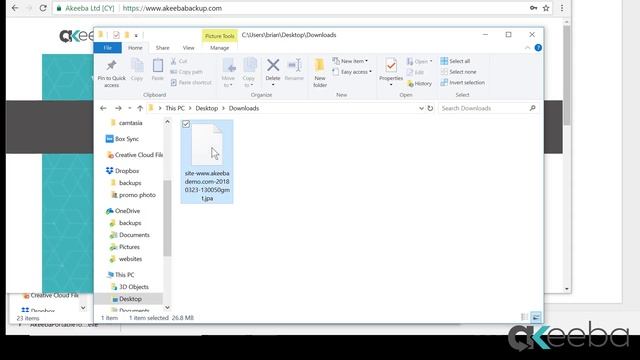
Task: Click This PC in the address breadcrumb
Action: click(175, 108)
